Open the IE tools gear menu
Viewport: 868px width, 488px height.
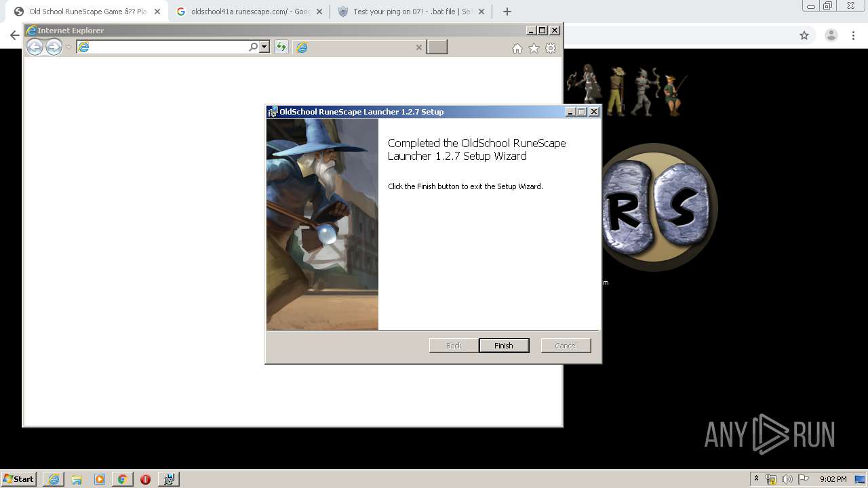tap(551, 48)
